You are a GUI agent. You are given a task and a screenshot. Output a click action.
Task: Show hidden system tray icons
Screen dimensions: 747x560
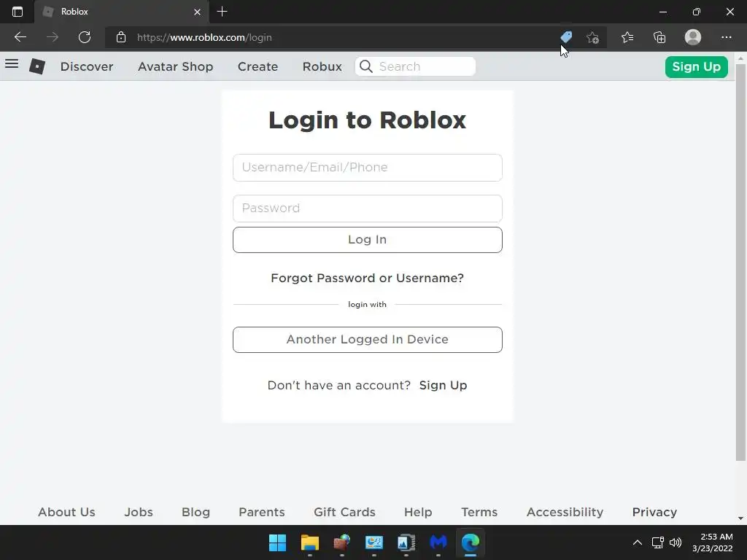click(x=637, y=542)
